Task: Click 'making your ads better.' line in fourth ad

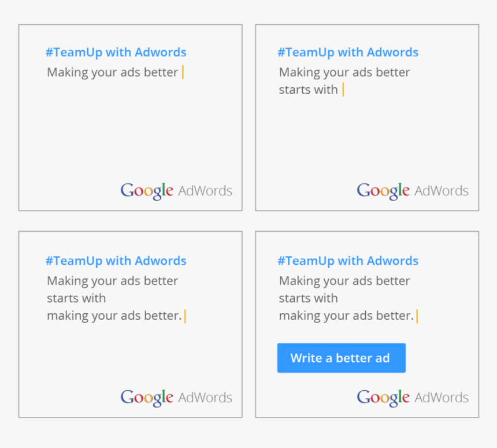Action: point(346,316)
